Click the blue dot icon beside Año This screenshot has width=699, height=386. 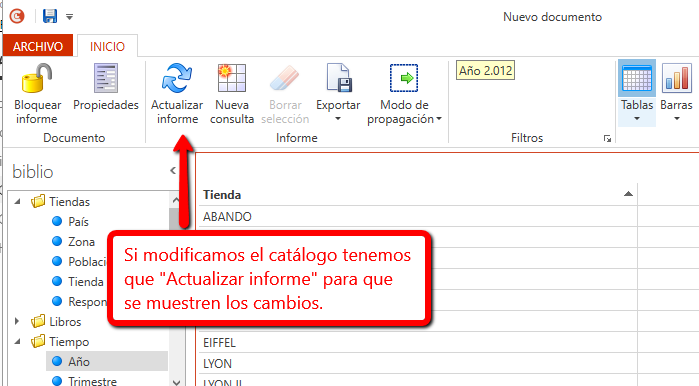(x=57, y=361)
